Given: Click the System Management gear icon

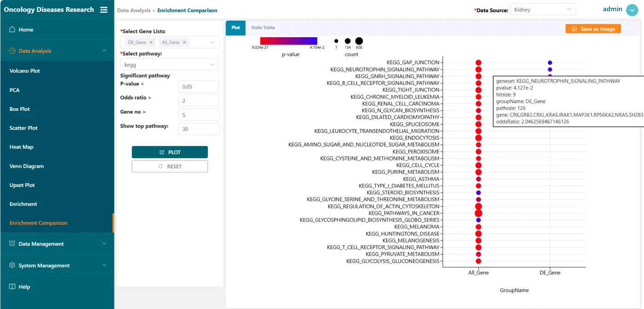Looking at the screenshot, I should (x=12, y=265).
